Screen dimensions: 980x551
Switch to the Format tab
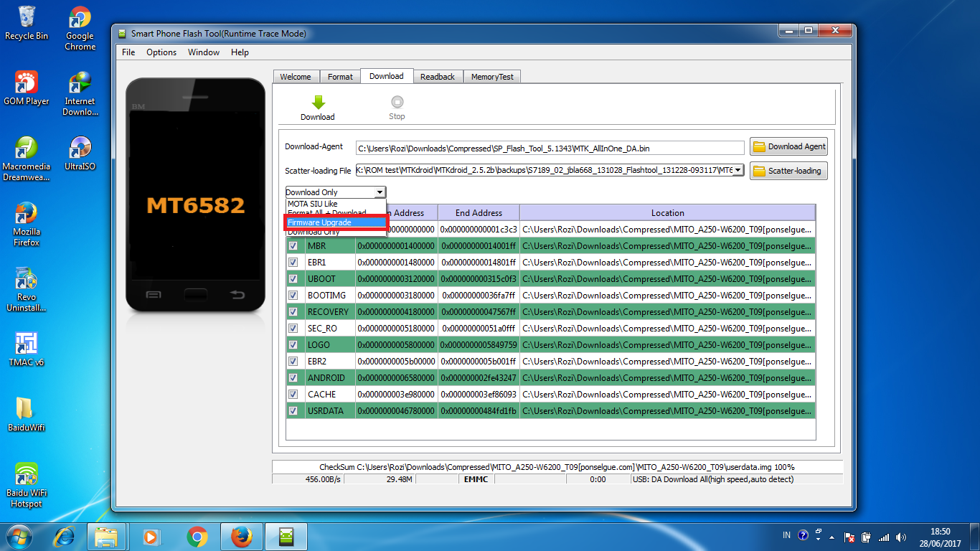pos(340,77)
